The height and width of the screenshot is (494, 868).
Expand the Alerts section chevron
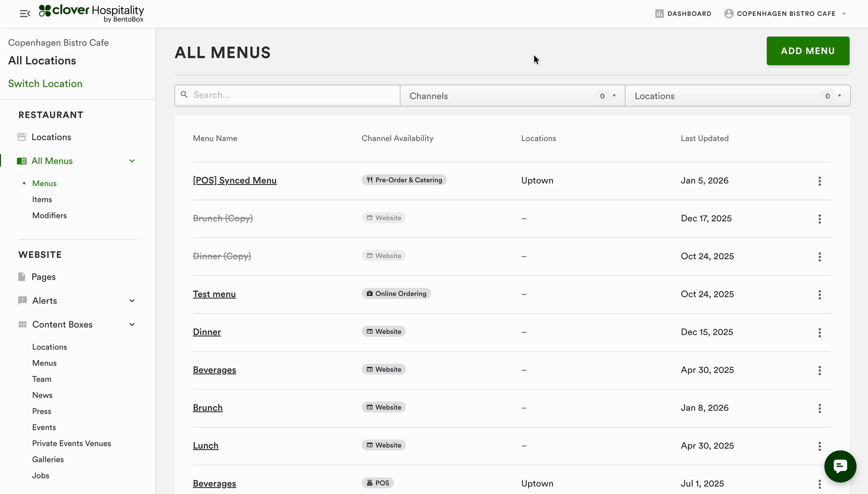132,301
